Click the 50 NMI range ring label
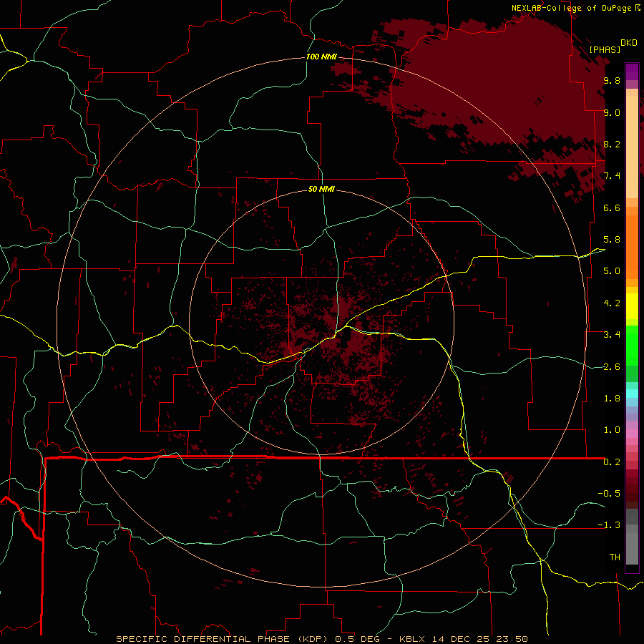Viewport: 644px width, 644px height. (x=321, y=189)
